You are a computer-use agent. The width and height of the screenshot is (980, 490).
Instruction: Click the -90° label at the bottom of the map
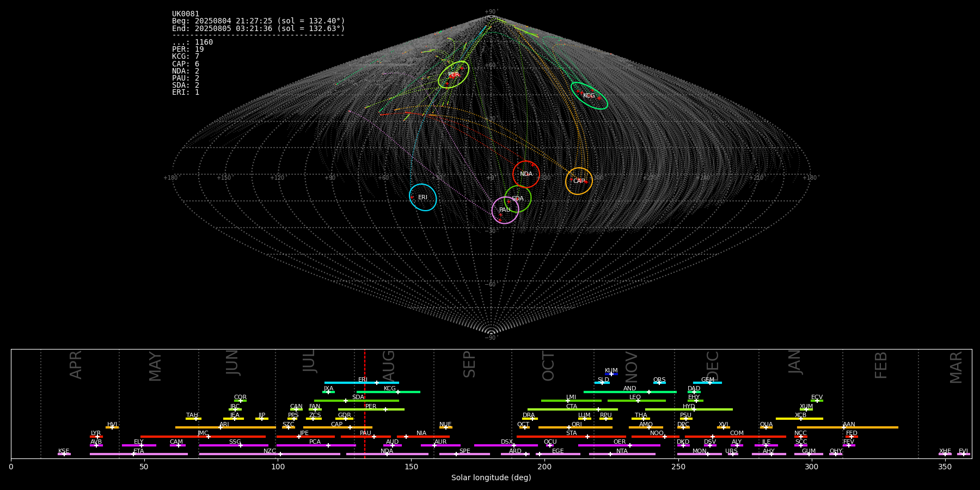point(491,338)
